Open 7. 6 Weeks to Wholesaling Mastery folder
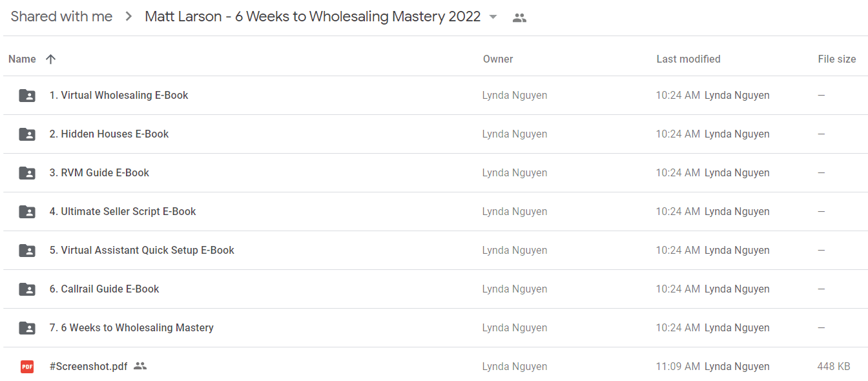The image size is (868, 381). (132, 328)
